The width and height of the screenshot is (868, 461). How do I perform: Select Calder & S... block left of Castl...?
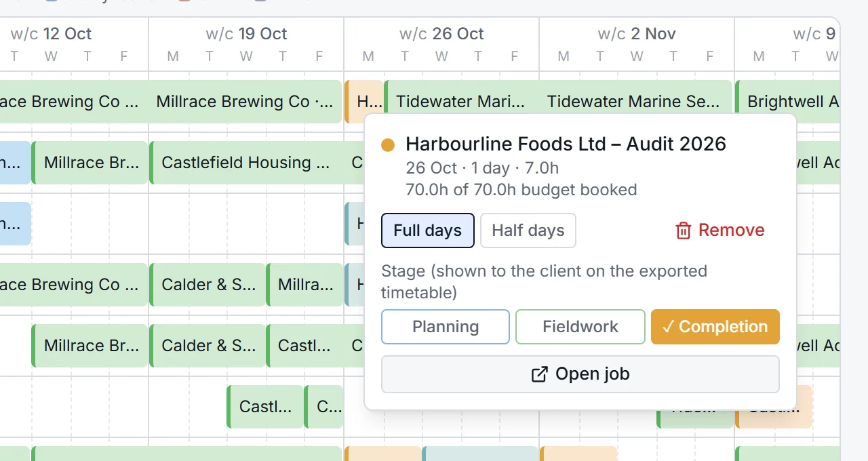coord(207,346)
